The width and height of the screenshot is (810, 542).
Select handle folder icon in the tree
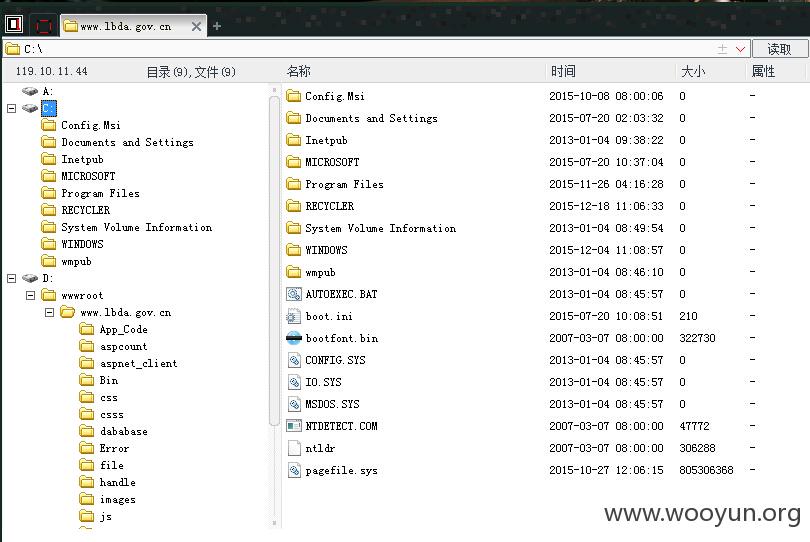click(87, 482)
